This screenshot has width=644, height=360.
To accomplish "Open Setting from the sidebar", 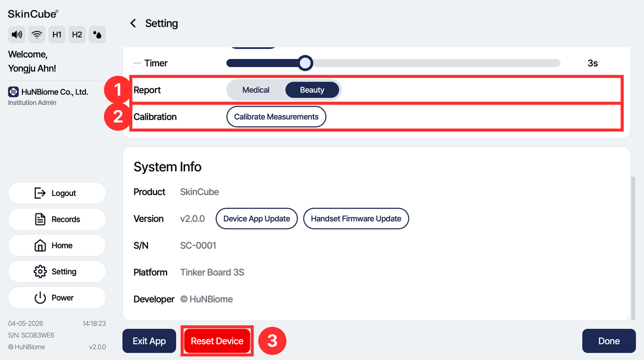I will (57, 271).
